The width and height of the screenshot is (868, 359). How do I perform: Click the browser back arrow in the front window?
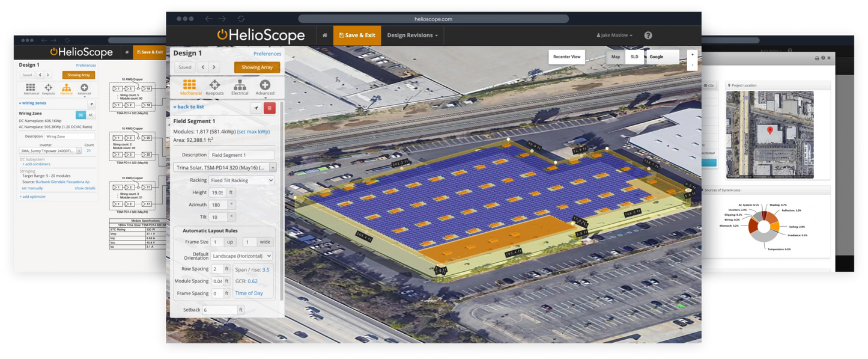coord(208,19)
